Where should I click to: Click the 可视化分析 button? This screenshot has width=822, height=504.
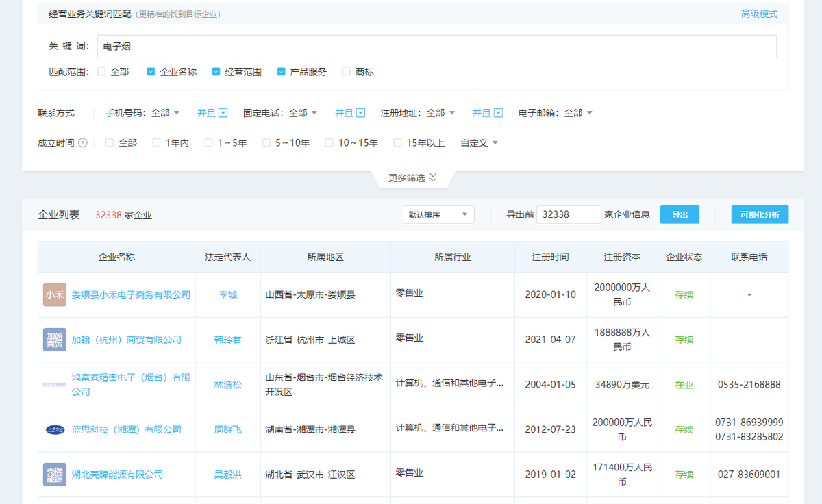pyautogui.click(x=760, y=215)
